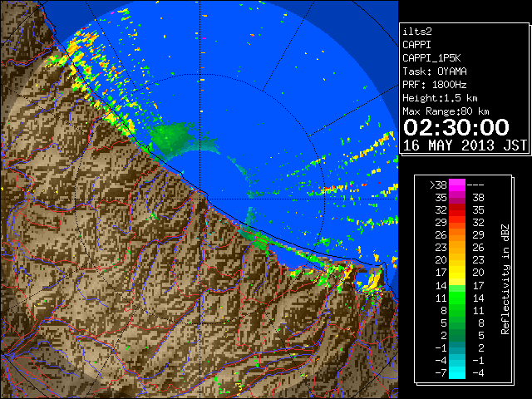Click the 'Task: OYAMA' line
532x399 pixels.
435,71
